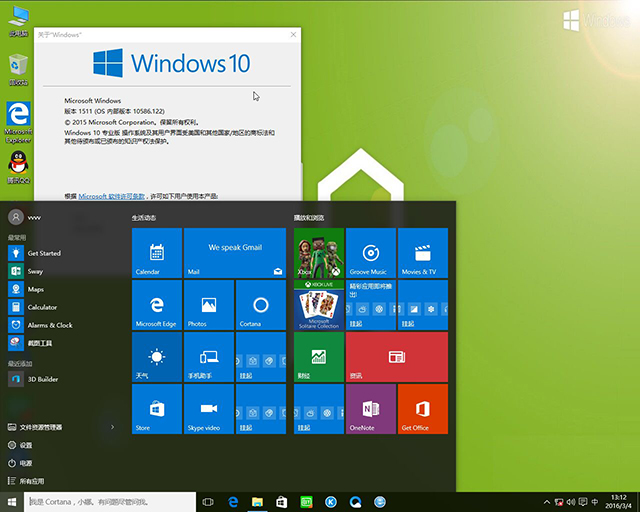Open Skype video tile
Viewport: 640px width, 512px height.
tap(209, 409)
